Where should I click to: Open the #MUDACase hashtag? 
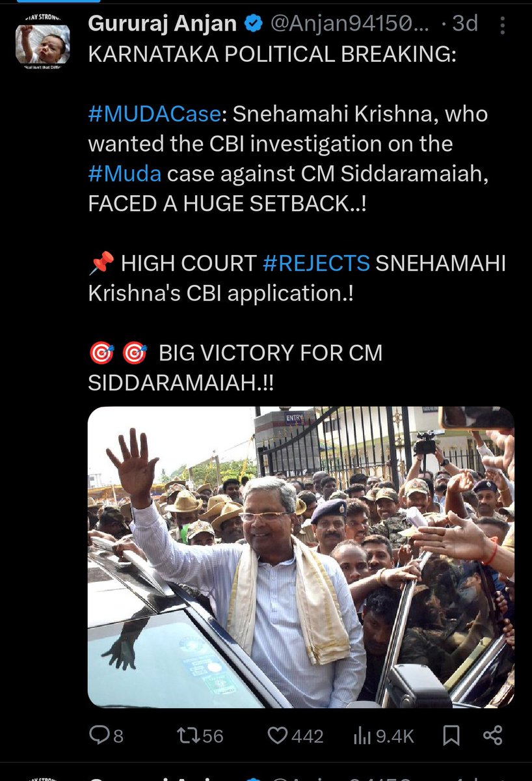click(x=155, y=114)
